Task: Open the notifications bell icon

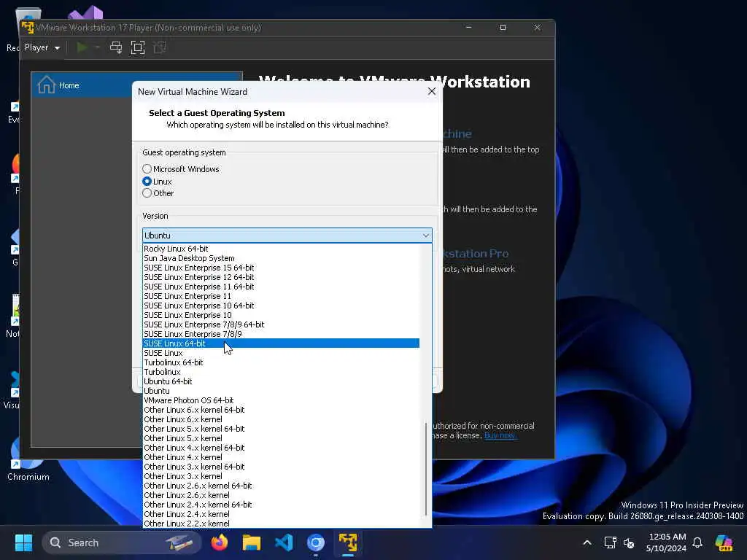Action: tap(697, 542)
